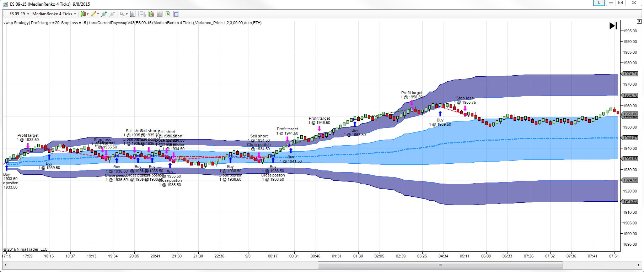Click the Profit target 1 @ 1946.50 label

coord(319,120)
